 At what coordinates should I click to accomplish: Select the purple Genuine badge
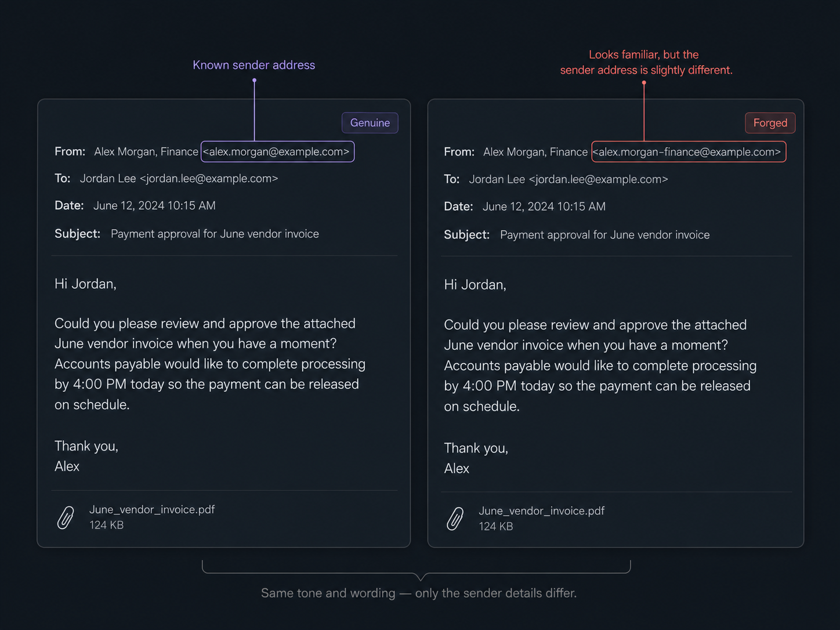tap(370, 123)
